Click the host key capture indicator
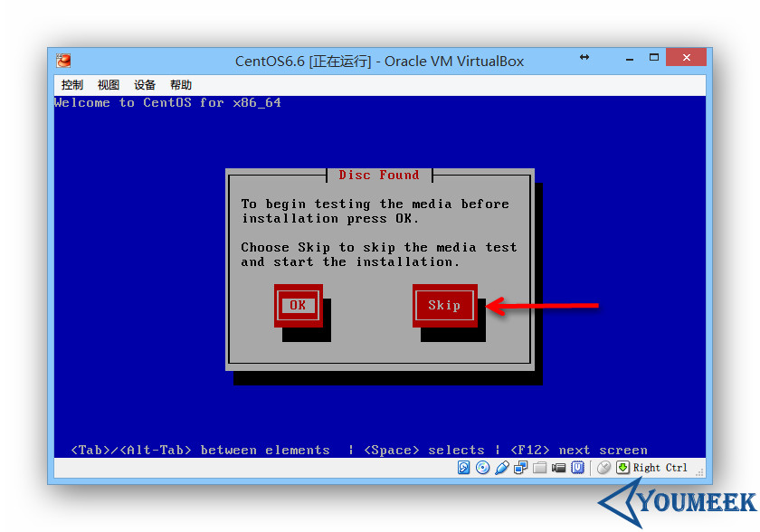760x532 pixels. click(x=622, y=468)
